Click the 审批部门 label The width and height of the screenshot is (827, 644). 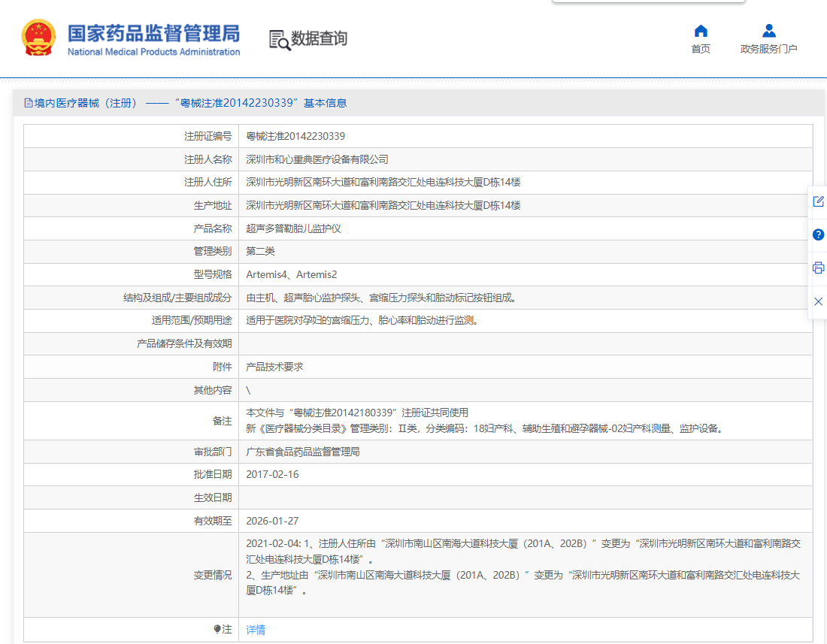[x=213, y=452]
